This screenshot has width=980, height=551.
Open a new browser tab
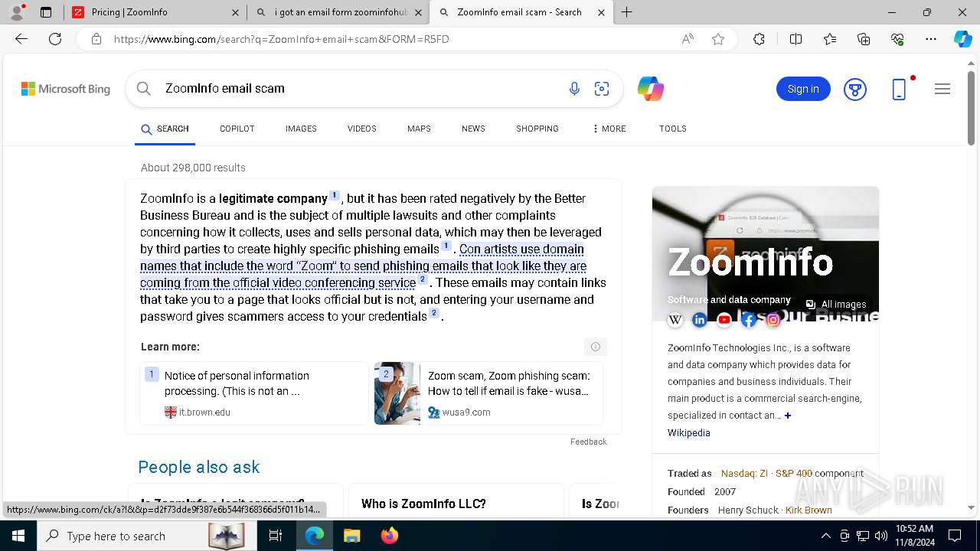coord(627,12)
